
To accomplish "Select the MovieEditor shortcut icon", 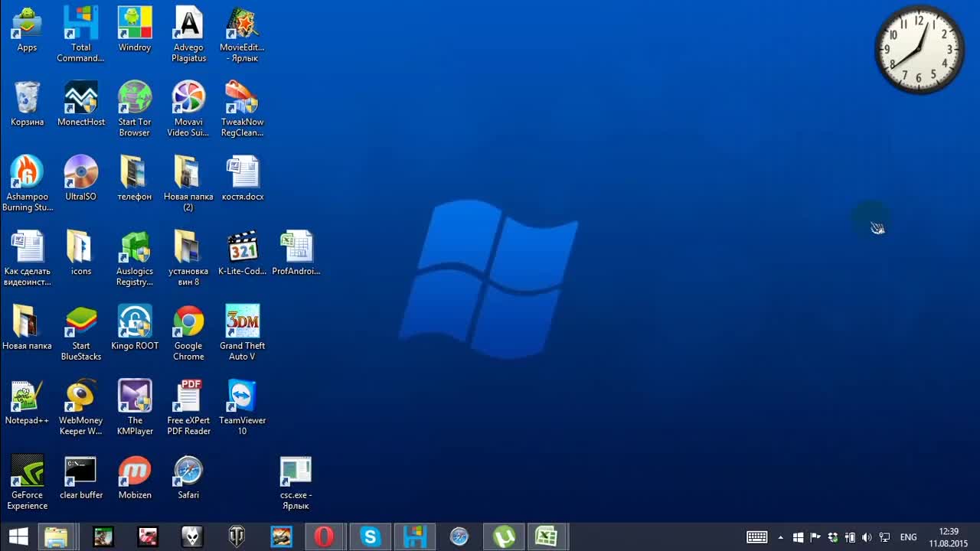I will click(x=242, y=35).
